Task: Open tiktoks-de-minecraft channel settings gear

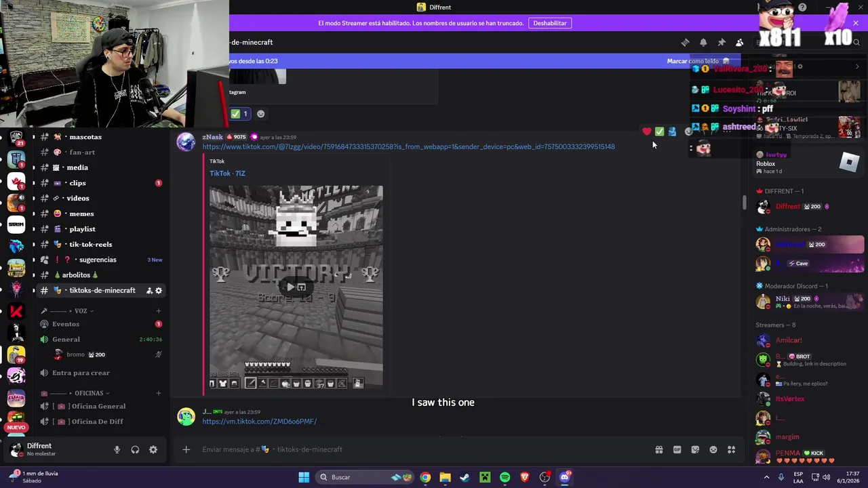Action: (159, 291)
